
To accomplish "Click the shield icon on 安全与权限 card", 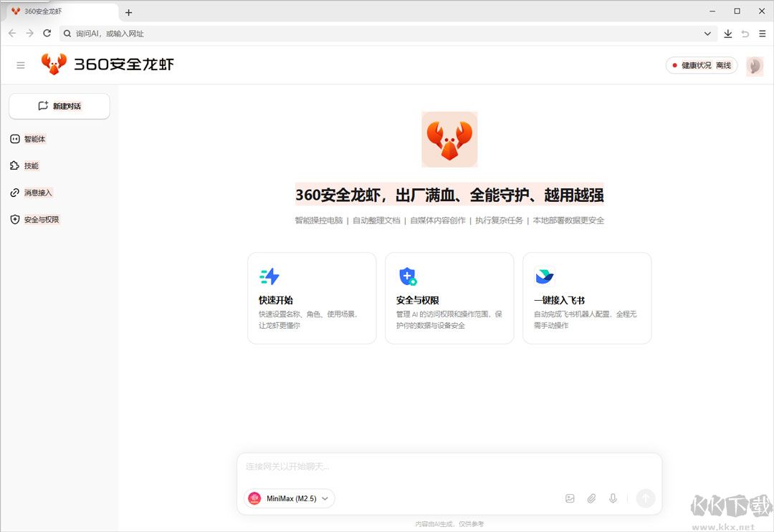I will click(408, 276).
